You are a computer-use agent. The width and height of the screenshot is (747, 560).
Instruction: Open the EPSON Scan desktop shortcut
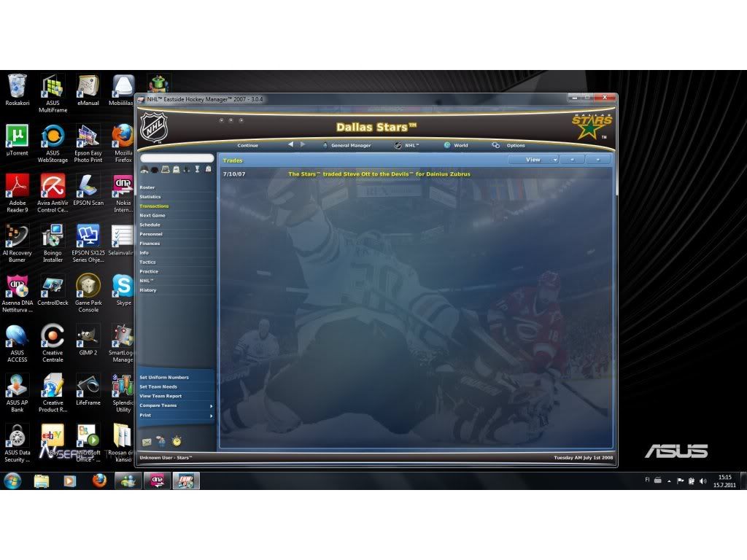pyautogui.click(x=88, y=190)
